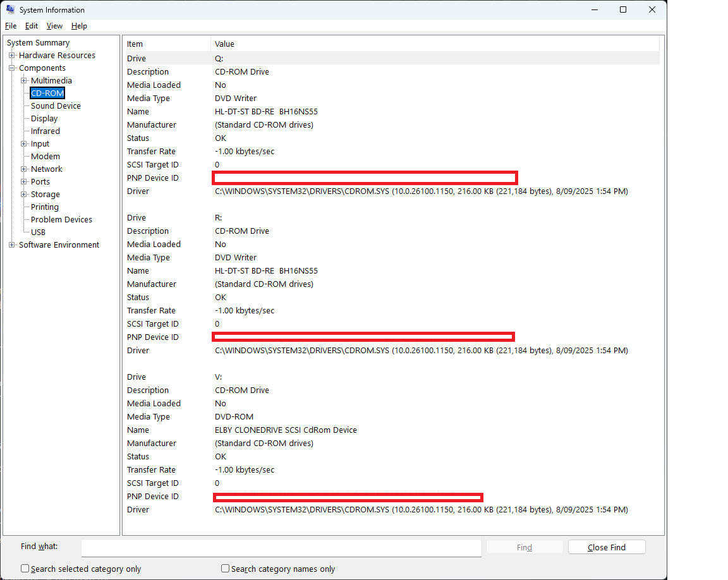Image resolution: width=728 pixels, height=580 pixels.
Task: Click the Find what input field
Action: 281,548
